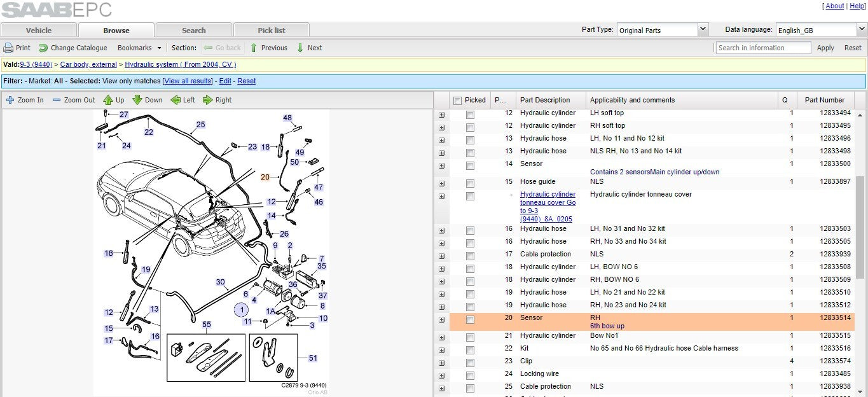Check Picked box for Clip row

pos(470,363)
